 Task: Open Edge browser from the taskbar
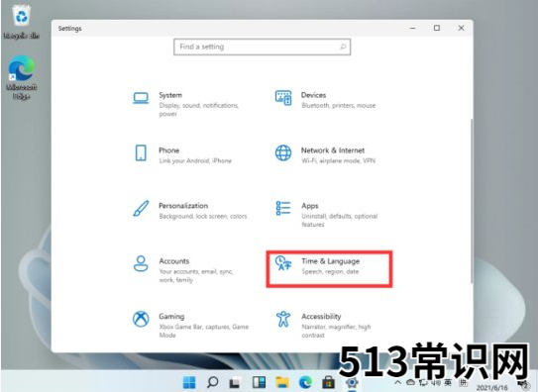tap(305, 382)
